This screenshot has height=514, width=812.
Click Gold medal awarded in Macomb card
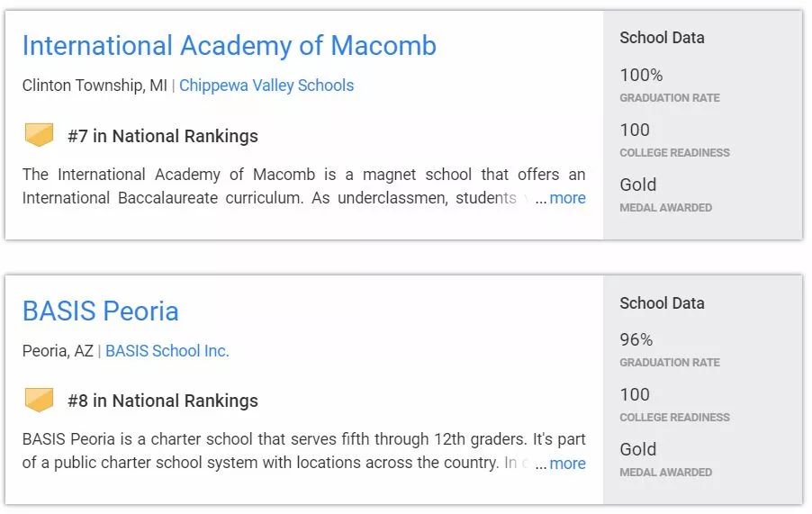point(638,185)
